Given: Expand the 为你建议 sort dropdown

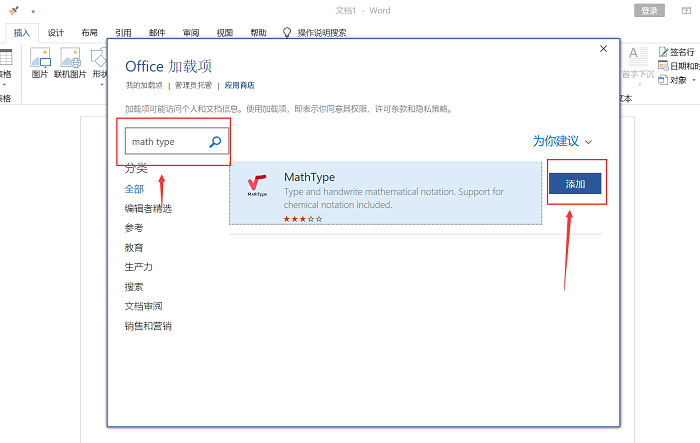Looking at the screenshot, I should [x=588, y=142].
